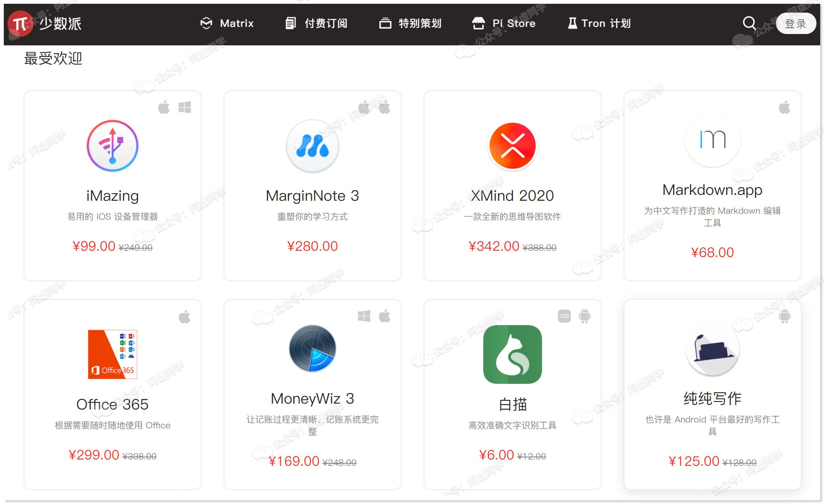This screenshot has width=824, height=504.
Task: Click Markdown.app price ¥68.00
Action: [x=713, y=252]
